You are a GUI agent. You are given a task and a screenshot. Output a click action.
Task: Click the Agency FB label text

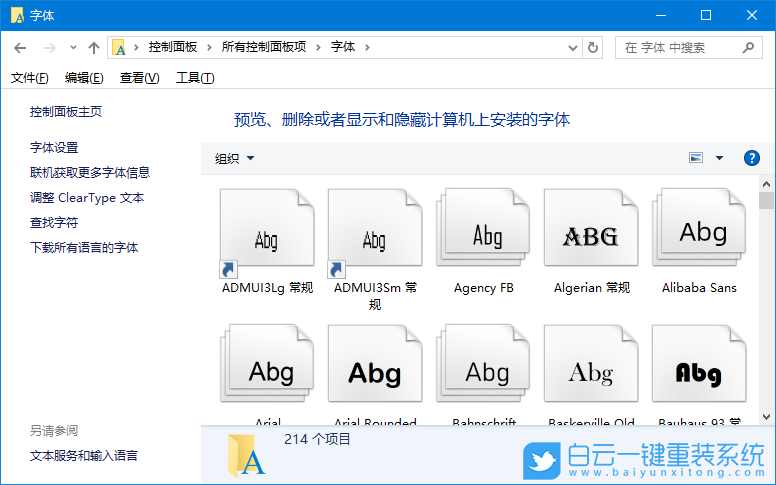[x=484, y=288]
